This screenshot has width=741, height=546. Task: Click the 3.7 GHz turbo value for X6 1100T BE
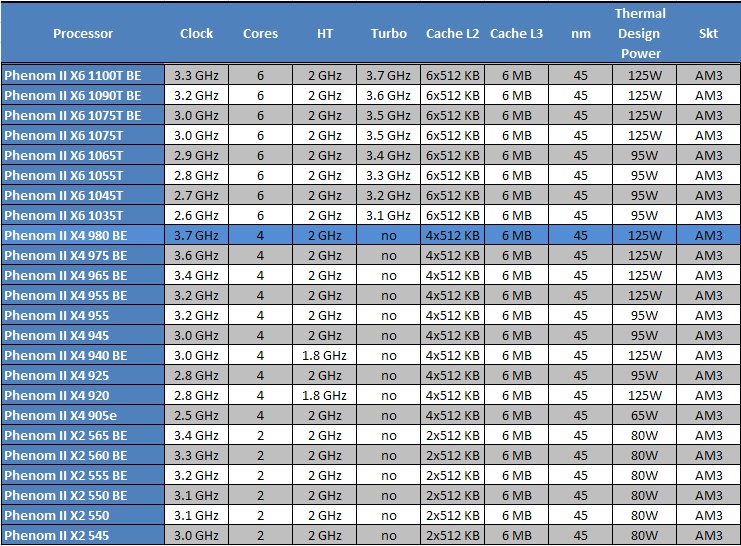pos(388,75)
